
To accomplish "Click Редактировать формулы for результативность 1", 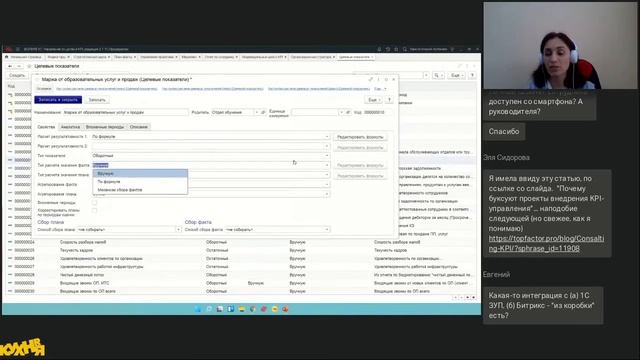I will click(x=360, y=137).
